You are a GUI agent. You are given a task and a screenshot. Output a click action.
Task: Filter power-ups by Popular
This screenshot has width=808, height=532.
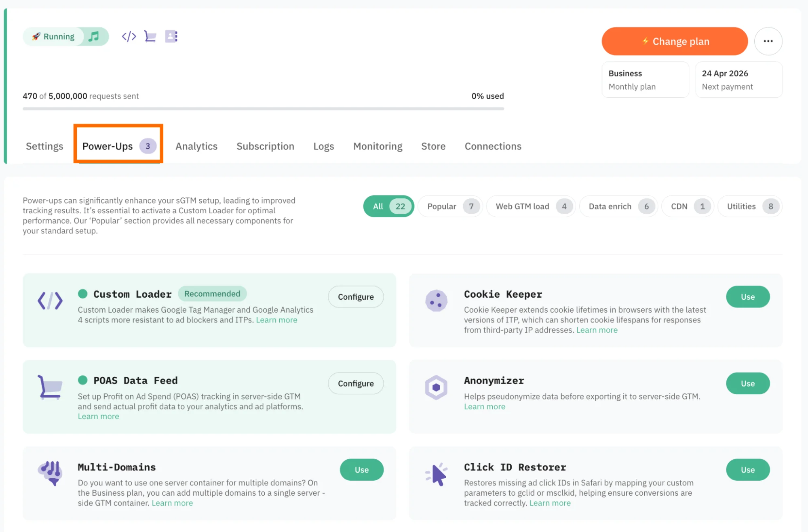[450, 206]
